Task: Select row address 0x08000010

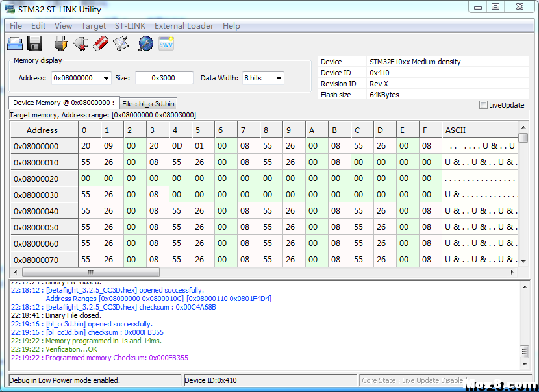Action: click(44, 162)
